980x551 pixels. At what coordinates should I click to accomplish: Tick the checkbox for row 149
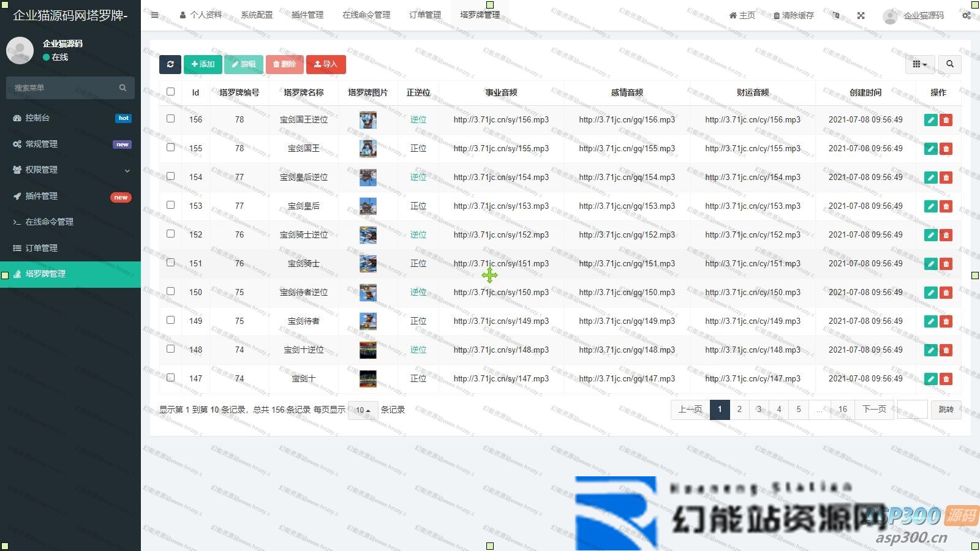[170, 320]
